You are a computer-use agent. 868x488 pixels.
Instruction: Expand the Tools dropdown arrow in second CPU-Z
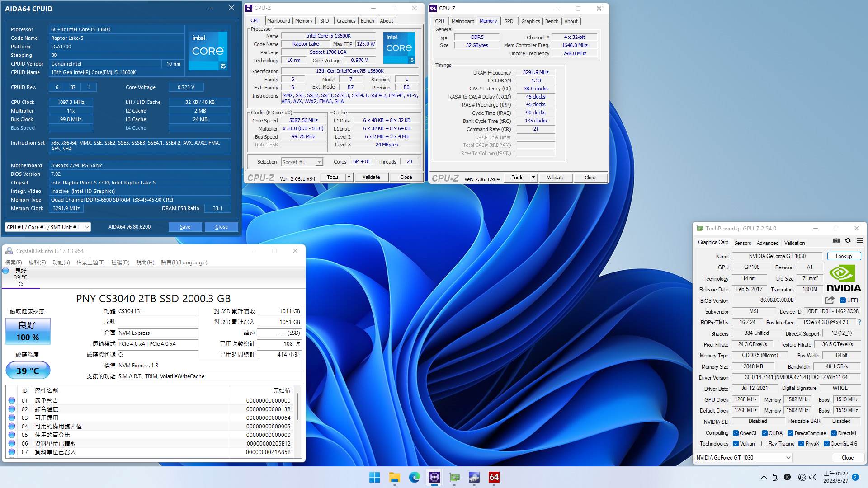click(533, 178)
